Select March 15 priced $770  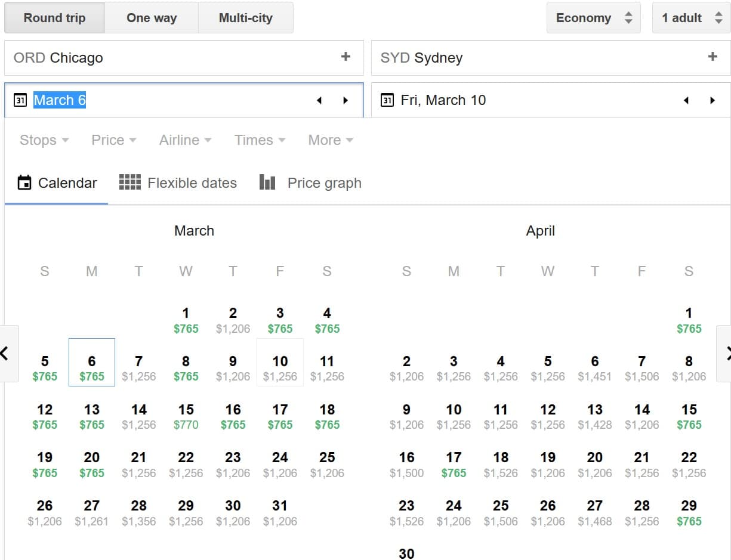[x=186, y=417]
